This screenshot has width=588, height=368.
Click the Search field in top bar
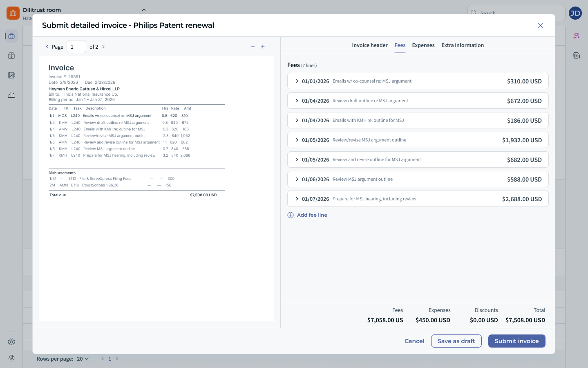tap(516, 13)
